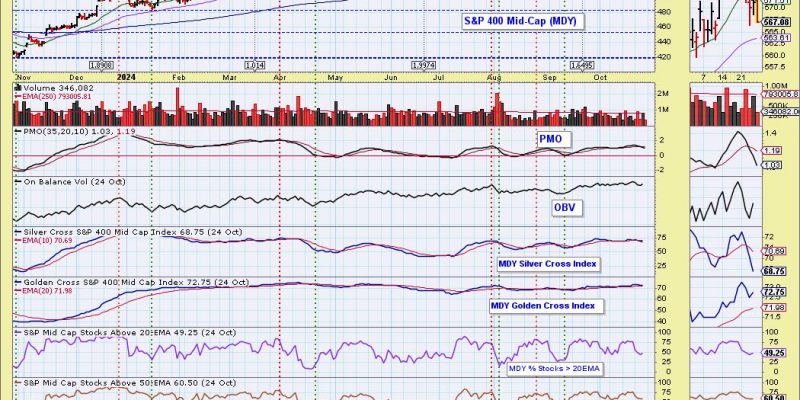Click the Nov label on date axis
The height and width of the screenshot is (400, 800).
(x=23, y=78)
